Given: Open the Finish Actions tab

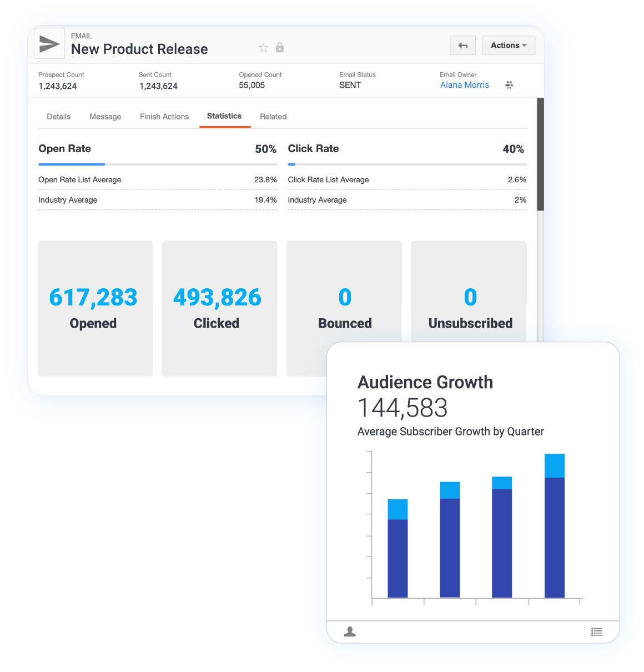Looking at the screenshot, I should pos(164,117).
